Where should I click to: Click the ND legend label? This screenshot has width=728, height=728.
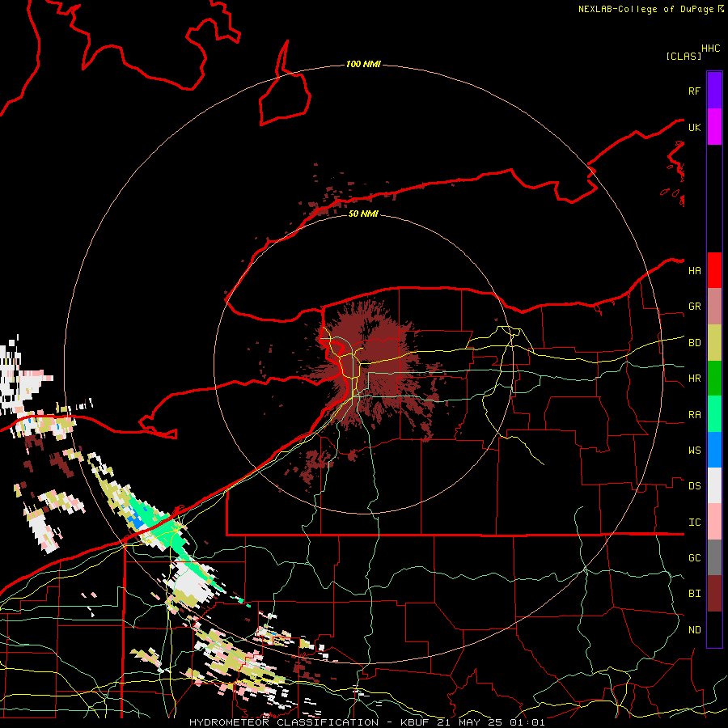tap(694, 630)
